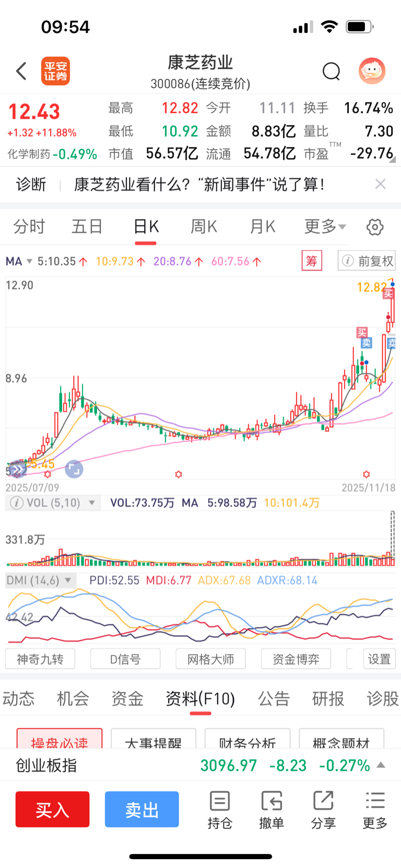Open the 前复权 adjustment selector
The width and height of the screenshot is (401, 868).
(x=367, y=261)
